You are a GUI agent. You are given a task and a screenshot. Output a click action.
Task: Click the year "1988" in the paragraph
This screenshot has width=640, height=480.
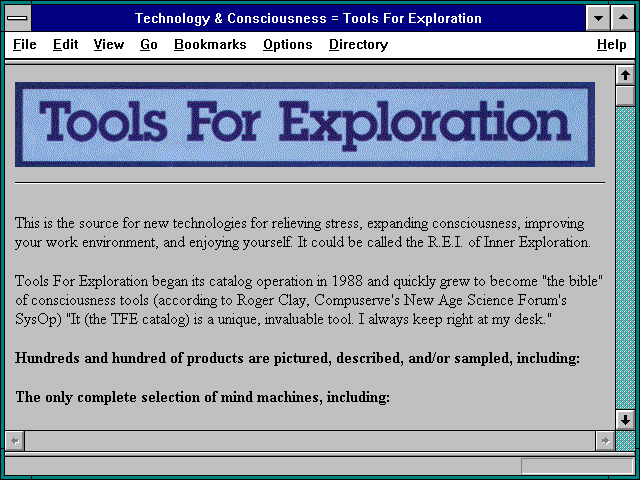click(347, 281)
